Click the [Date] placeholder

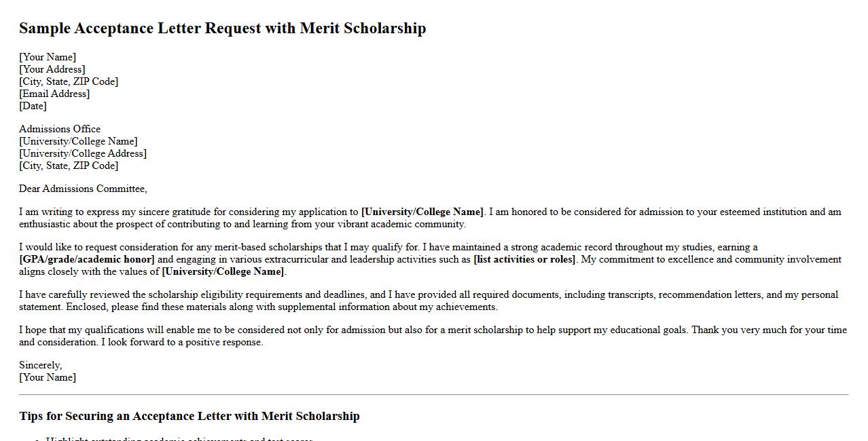pyautogui.click(x=33, y=106)
